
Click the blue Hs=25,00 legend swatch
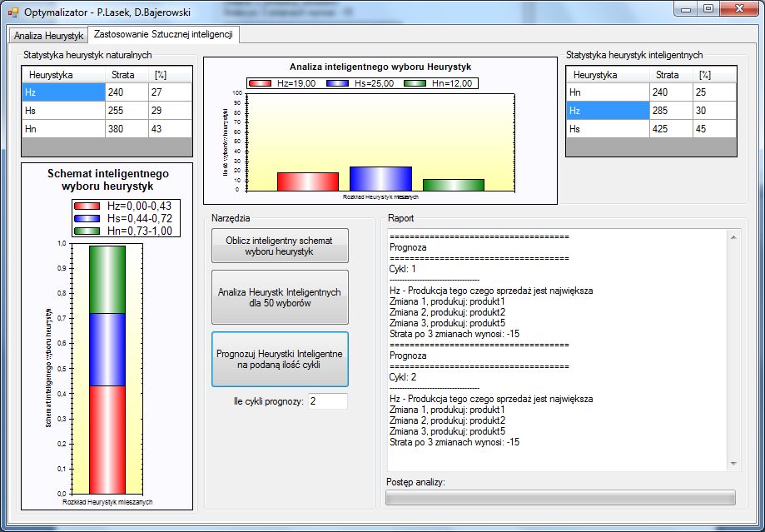click(338, 83)
